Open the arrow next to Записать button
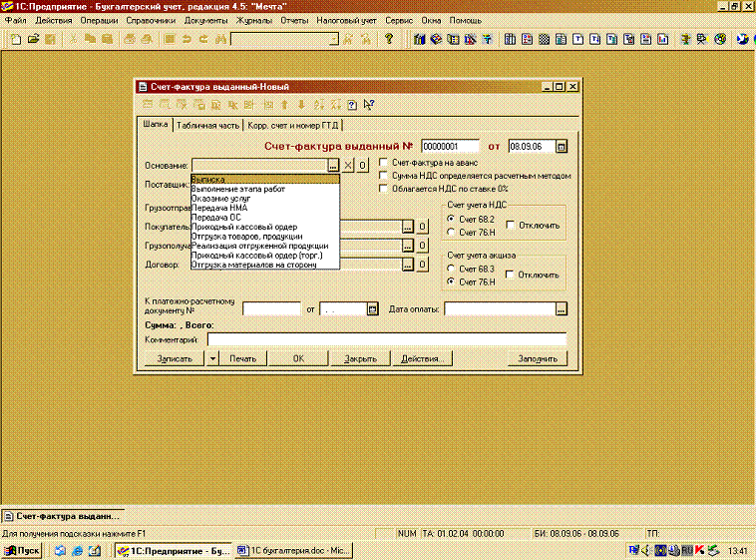Viewport: 756px width, 560px height. pos(212,358)
